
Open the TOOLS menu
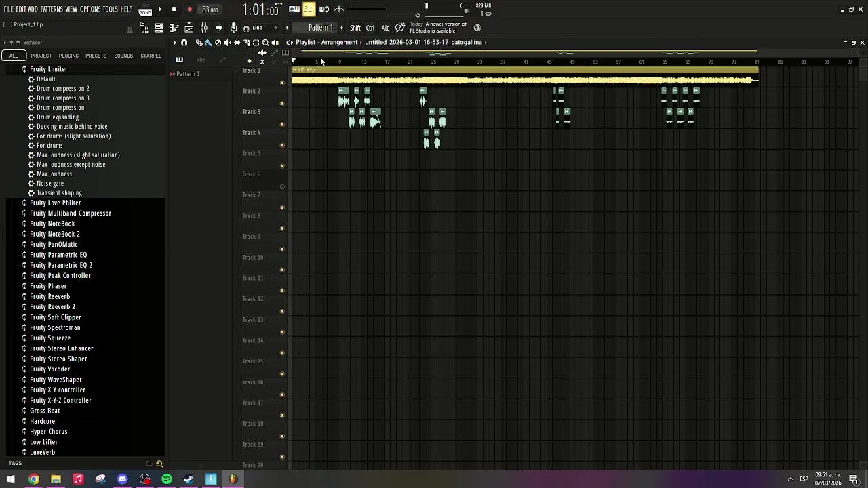(x=111, y=9)
